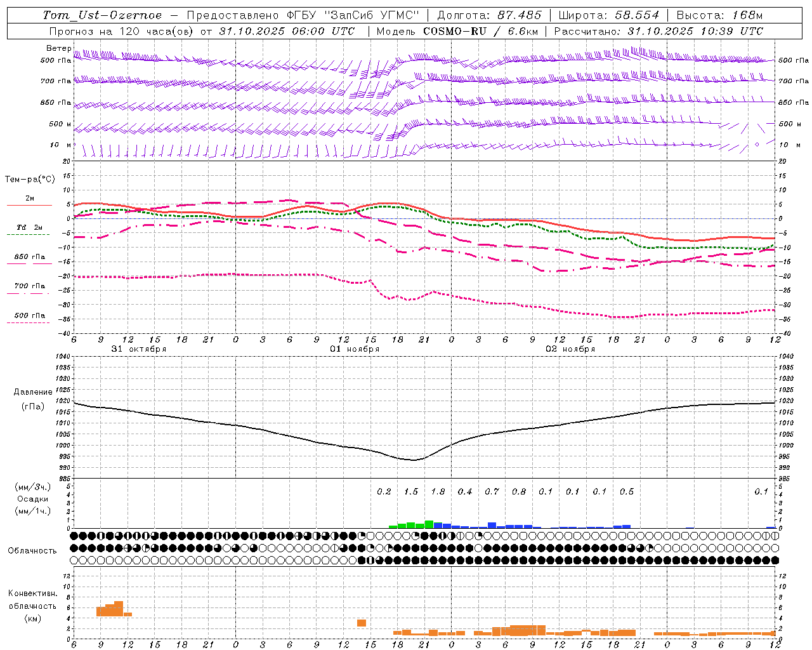Click the (гПа) pressure unit label
The height and width of the screenshot is (650, 812).
[x=33, y=407]
